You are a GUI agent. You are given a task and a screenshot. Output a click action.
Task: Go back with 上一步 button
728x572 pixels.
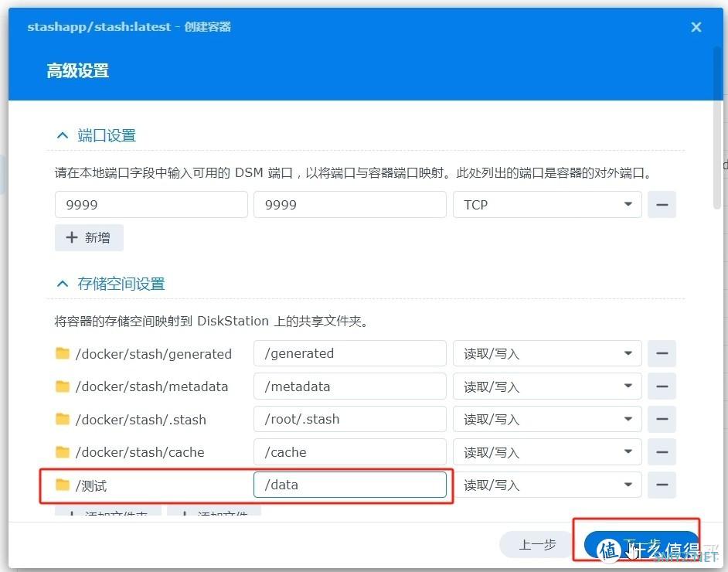[x=537, y=544]
